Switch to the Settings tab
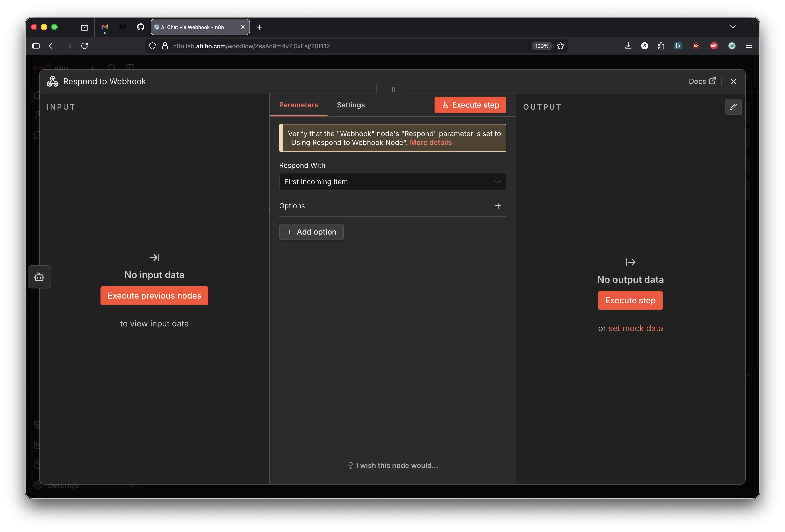Image resolution: width=785 pixels, height=532 pixels. pyautogui.click(x=351, y=105)
